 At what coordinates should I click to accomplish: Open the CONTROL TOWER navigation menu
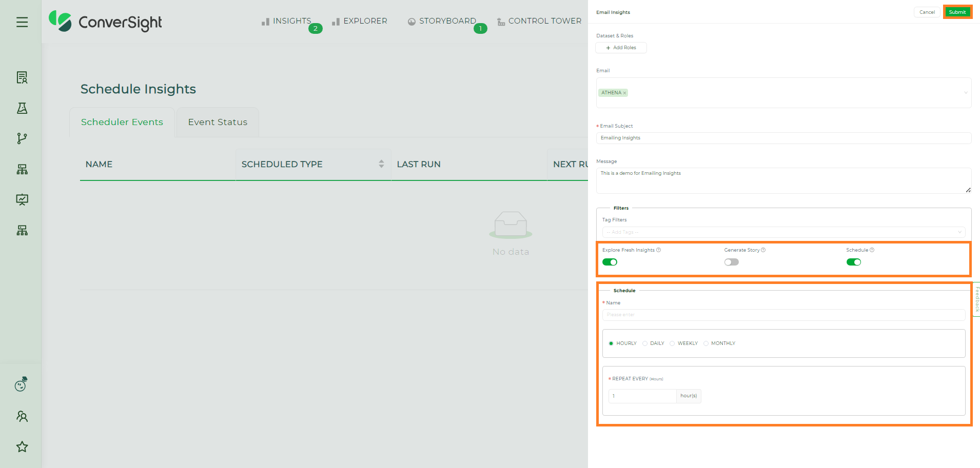[539, 21]
